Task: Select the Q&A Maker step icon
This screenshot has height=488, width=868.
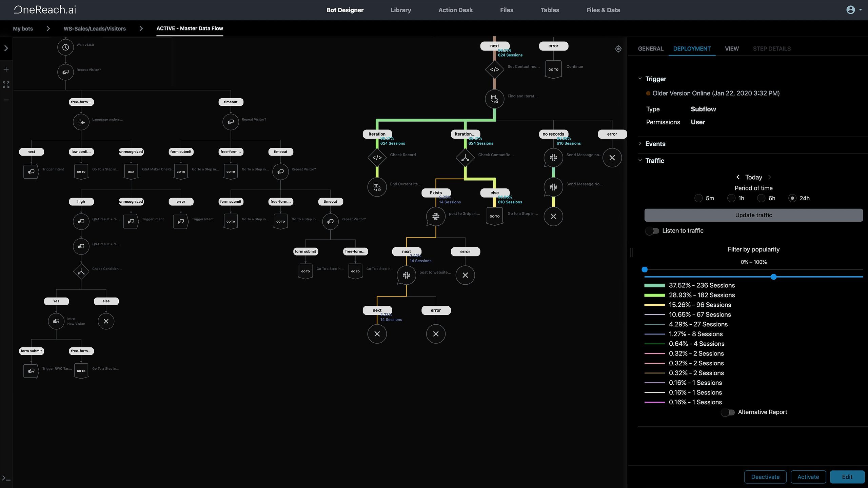Action: (131, 171)
